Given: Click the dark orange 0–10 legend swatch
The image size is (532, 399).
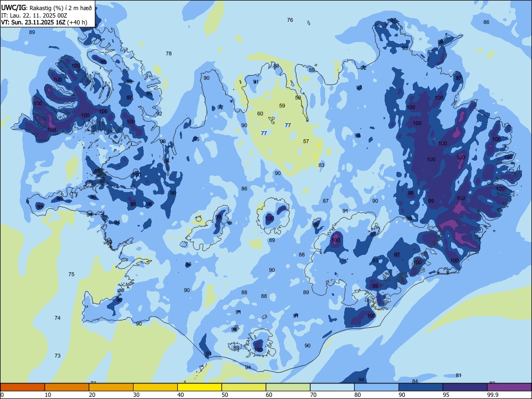Looking at the screenshot, I should [x=22, y=387].
